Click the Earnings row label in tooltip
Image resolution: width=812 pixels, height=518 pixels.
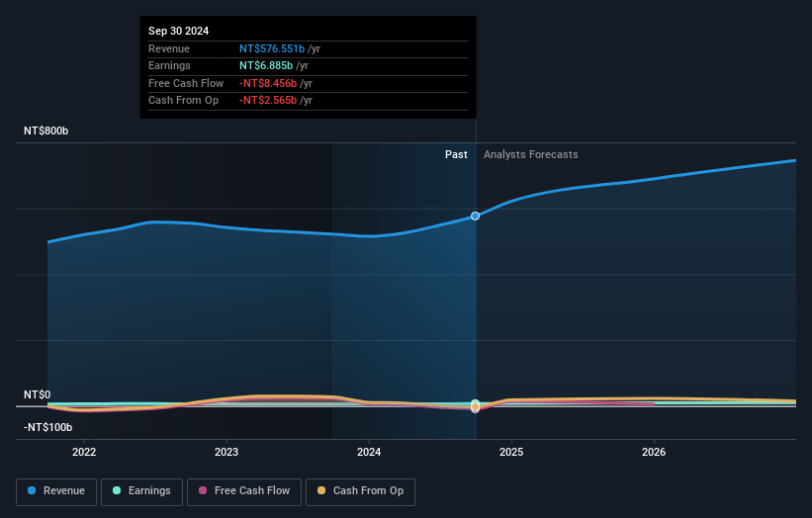click(169, 65)
